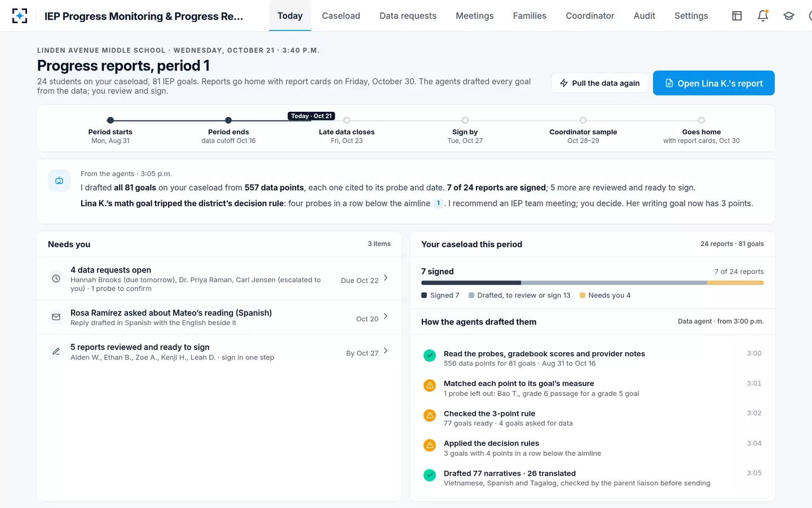Go to the Audit tab

click(x=644, y=16)
